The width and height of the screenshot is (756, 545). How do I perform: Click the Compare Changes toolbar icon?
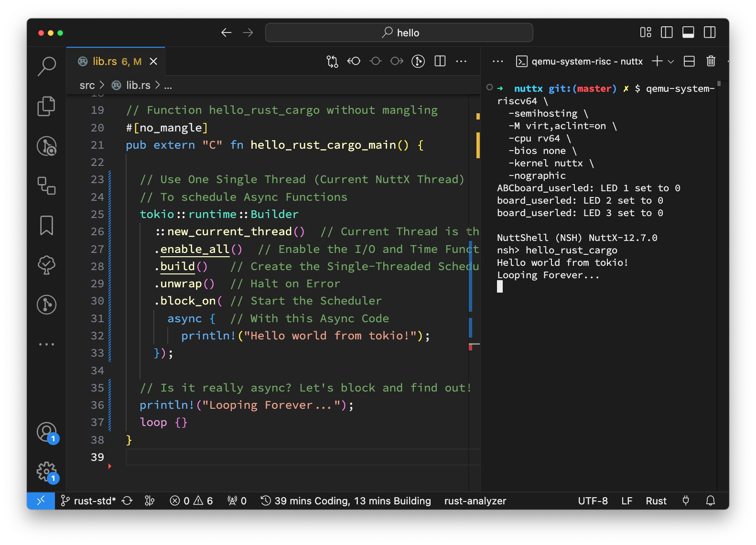pyautogui.click(x=332, y=61)
